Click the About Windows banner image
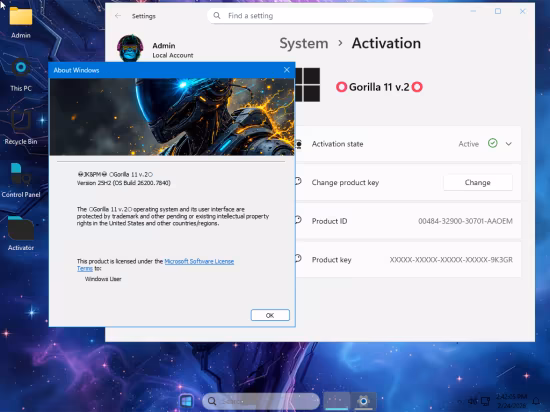This screenshot has height=412, width=550. click(172, 116)
